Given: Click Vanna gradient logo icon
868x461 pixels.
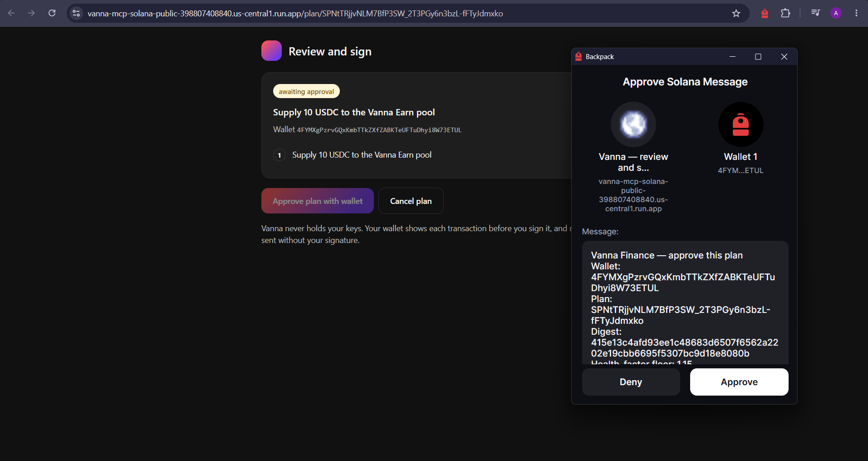Looking at the screenshot, I should (271, 50).
